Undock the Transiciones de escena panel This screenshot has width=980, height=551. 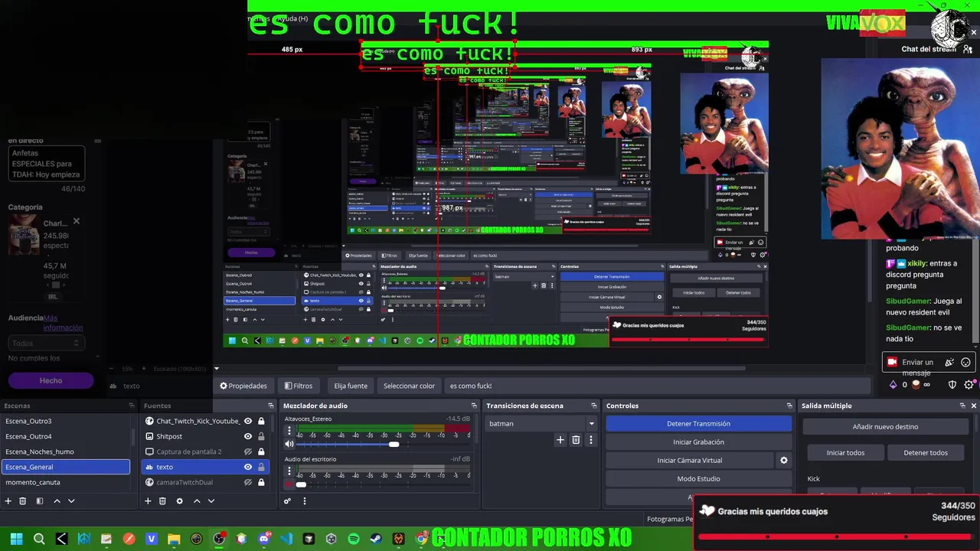click(593, 406)
